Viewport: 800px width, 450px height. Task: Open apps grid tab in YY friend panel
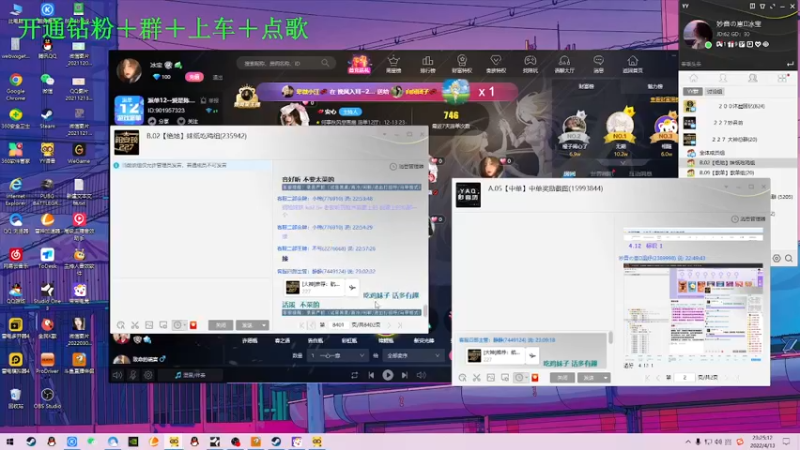pos(782,78)
